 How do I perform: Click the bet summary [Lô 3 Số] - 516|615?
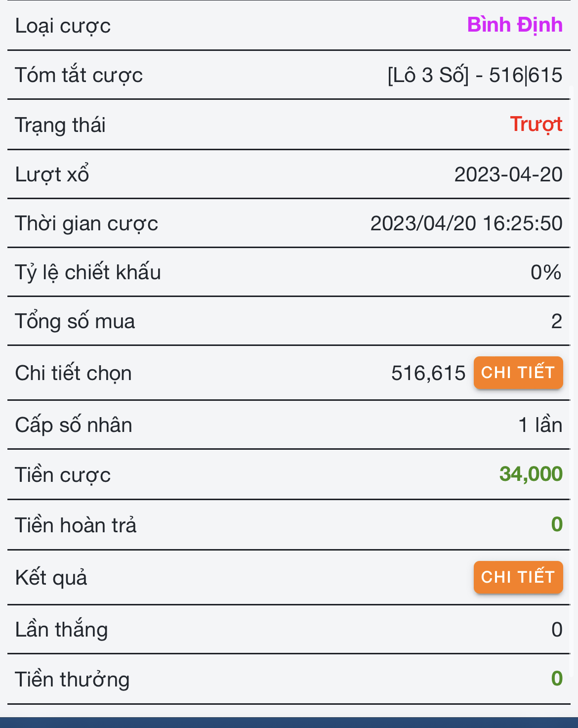coord(475,75)
